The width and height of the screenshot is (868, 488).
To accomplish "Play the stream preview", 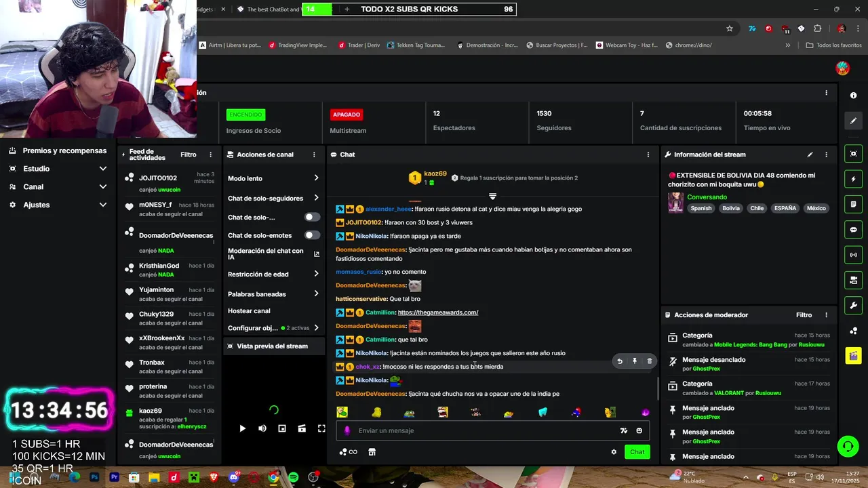I will (x=243, y=428).
